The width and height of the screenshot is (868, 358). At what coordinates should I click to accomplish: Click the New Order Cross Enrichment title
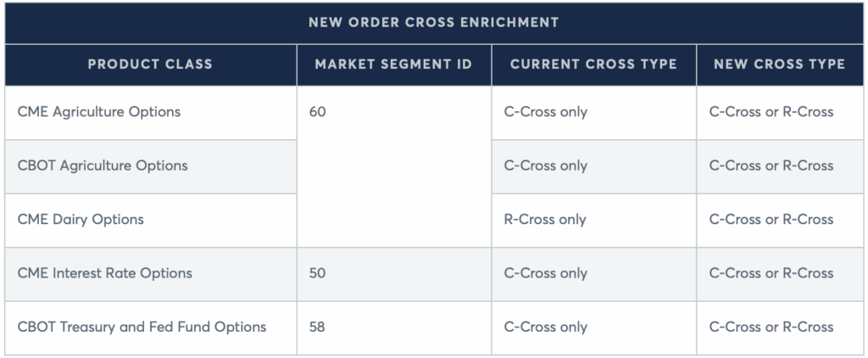(433, 22)
